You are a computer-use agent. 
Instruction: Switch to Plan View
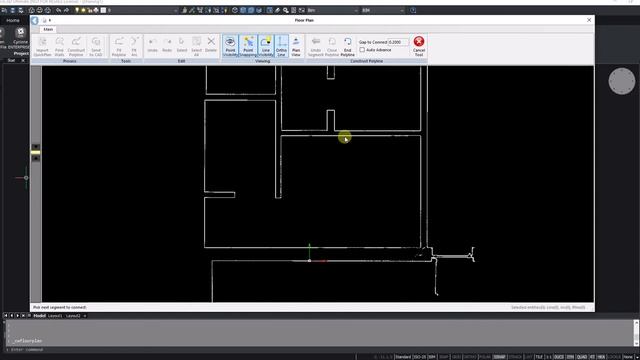[x=296, y=46]
